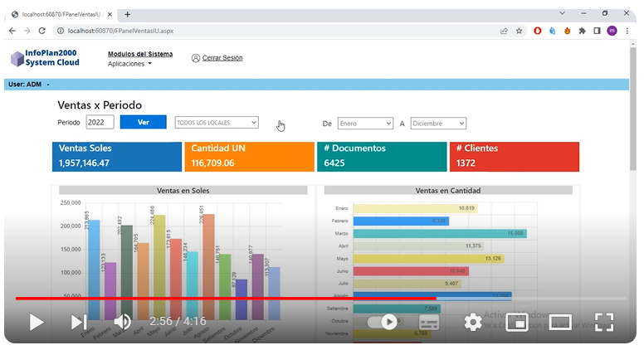Expand the Aplicaciones menu
Screen dimensions: 644x350
click(129, 64)
